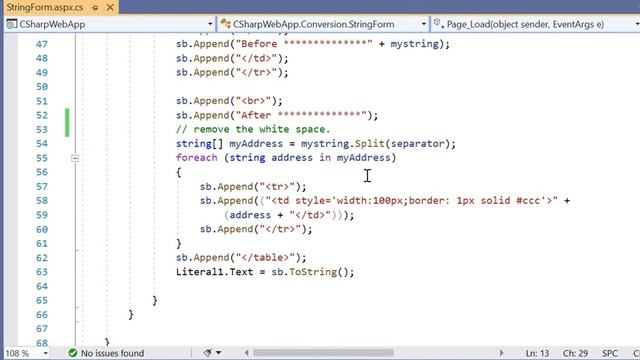This screenshot has width=640, height=360.
Task: Collapse the foreach block at line 55
Action: [x=75, y=158]
